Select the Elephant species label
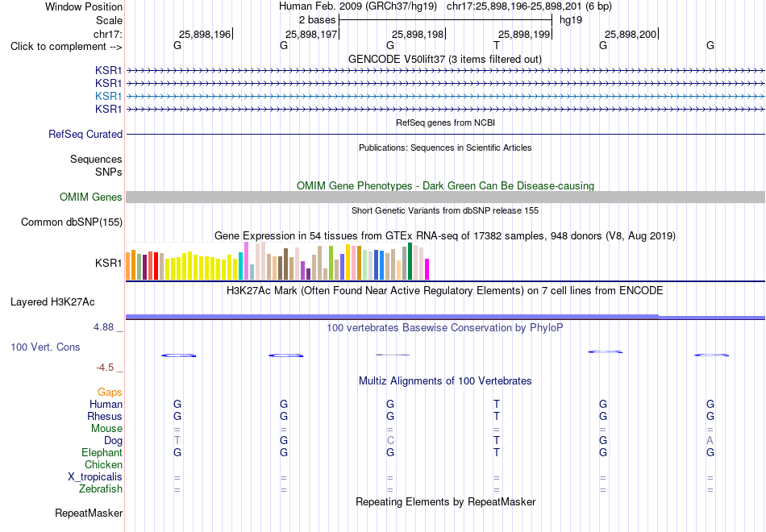The image size is (766, 532). [x=102, y=452]
